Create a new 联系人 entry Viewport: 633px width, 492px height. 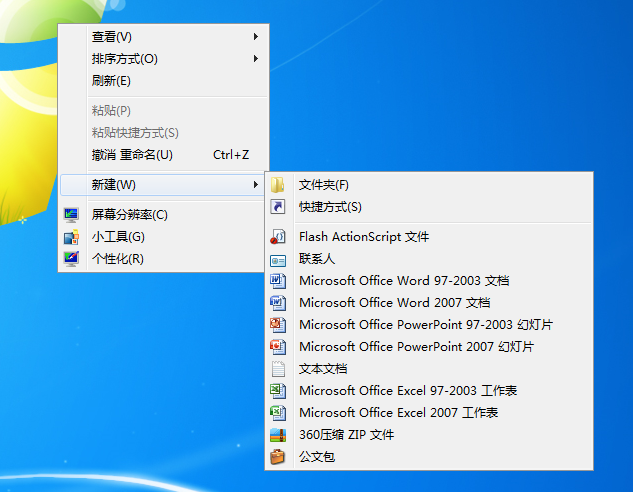[x=429, y=259]
